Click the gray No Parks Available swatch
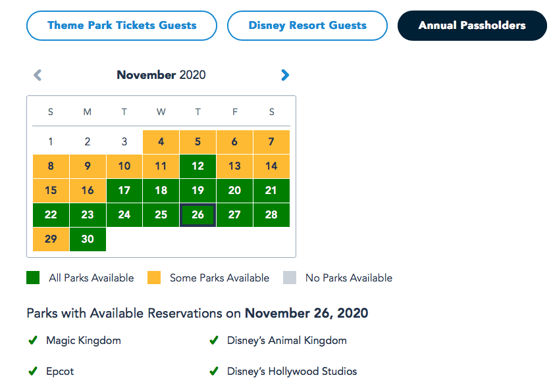 (x=290, y=278)
